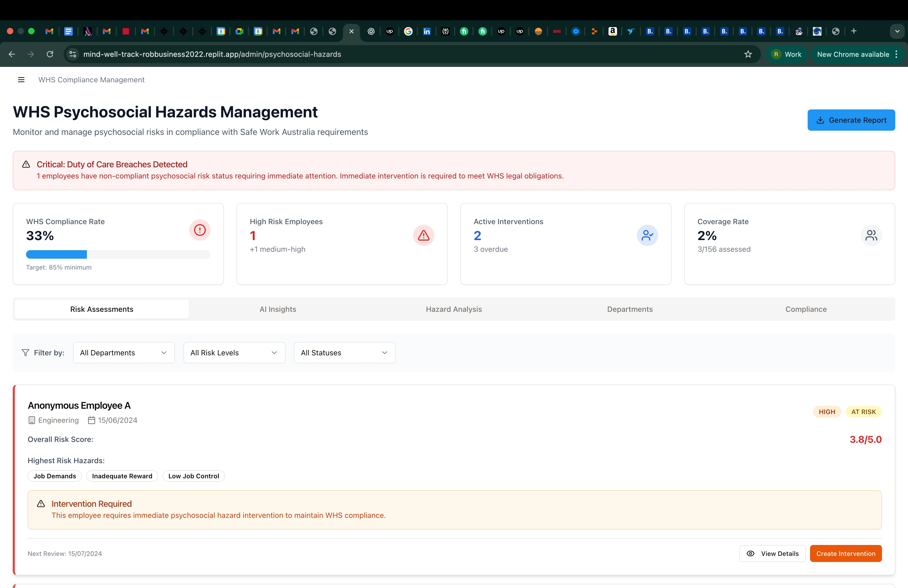Open the All Risk Levels dropdown

click(234, 353)
